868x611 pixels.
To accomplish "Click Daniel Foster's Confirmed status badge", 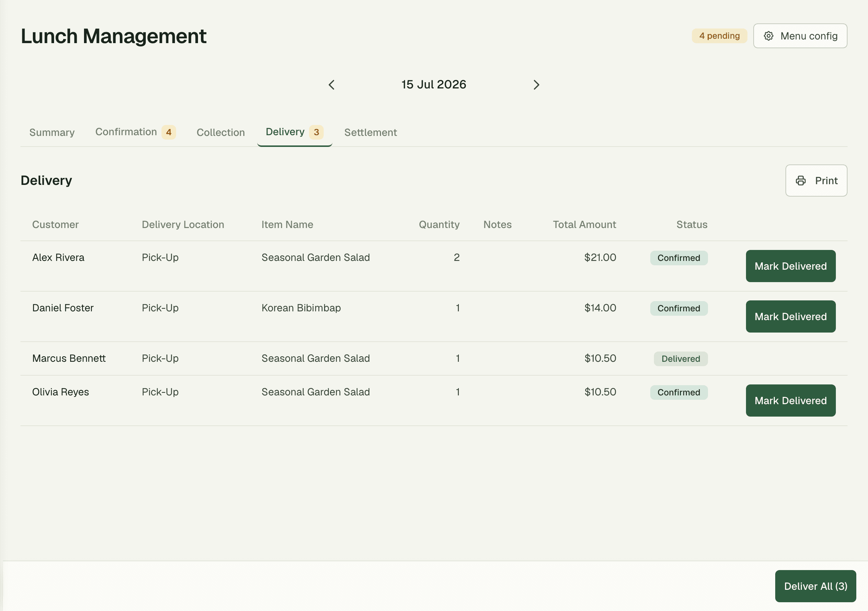I will click(679, 308).
